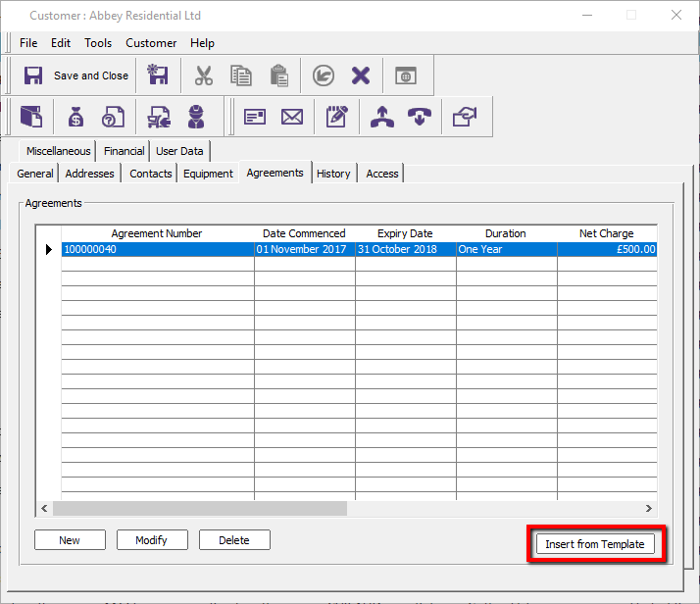Switch to the Access tab
Viewport: 700px width, 604px height.
382,174
